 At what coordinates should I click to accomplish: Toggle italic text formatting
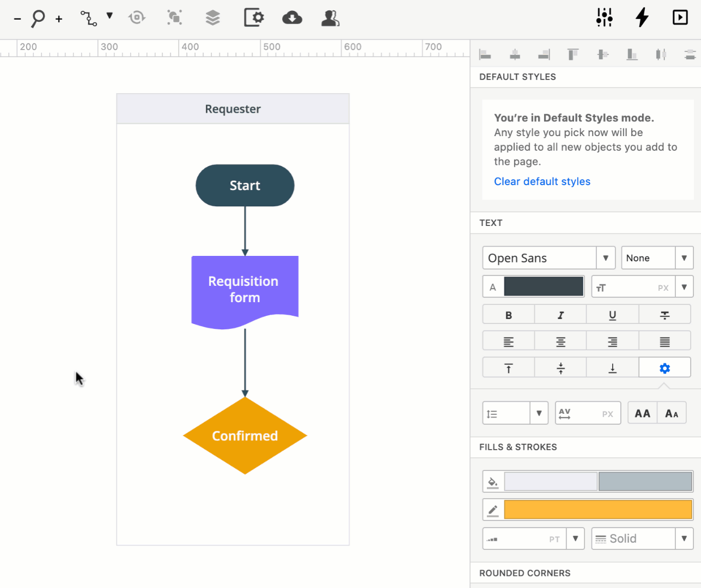(560, 314)
